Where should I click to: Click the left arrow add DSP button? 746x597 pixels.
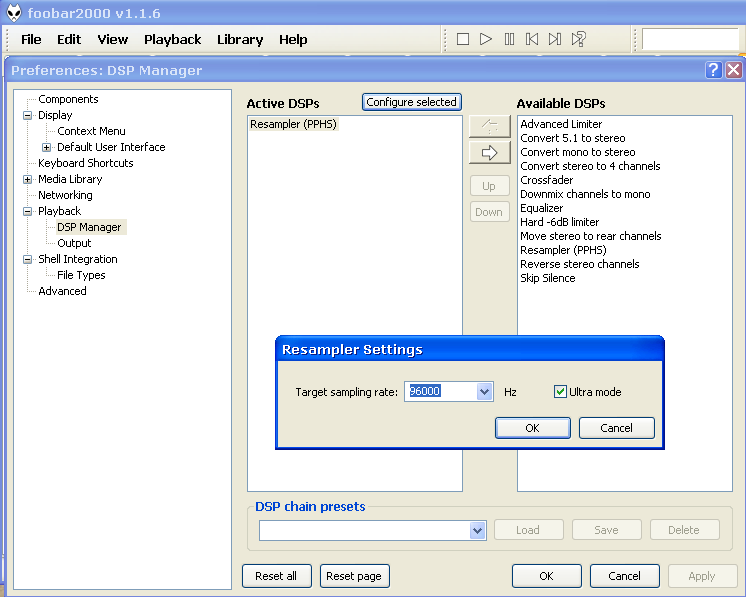490,127
